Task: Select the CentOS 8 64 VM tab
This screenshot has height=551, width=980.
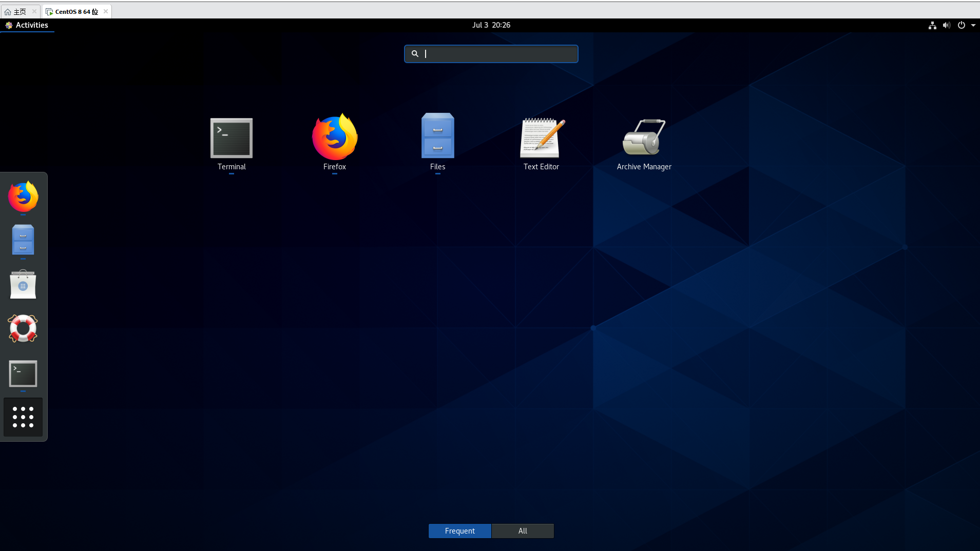Action: [x=76, y=11]
